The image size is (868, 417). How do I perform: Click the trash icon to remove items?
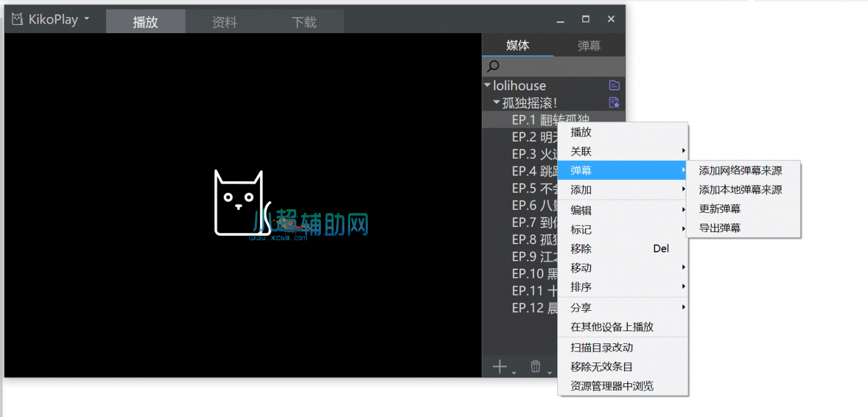pyautogui.click(x=536, y=366)
